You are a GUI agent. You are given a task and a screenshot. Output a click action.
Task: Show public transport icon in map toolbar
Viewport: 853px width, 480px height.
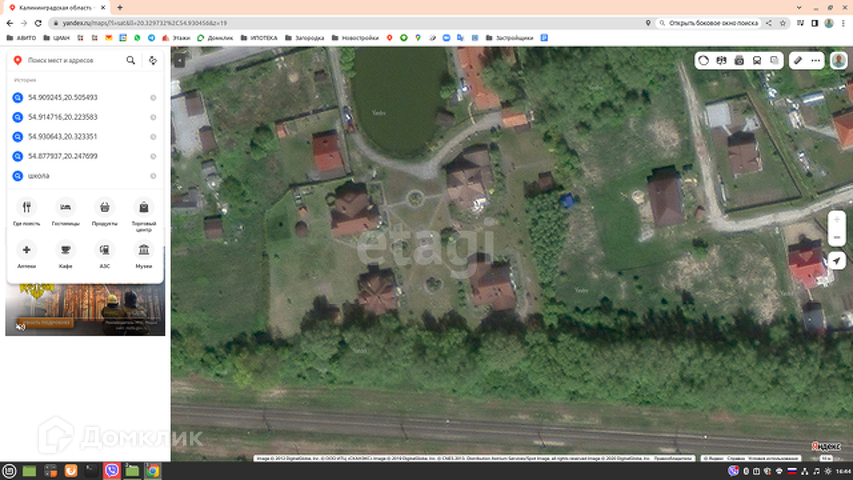(x=757, y=60)
